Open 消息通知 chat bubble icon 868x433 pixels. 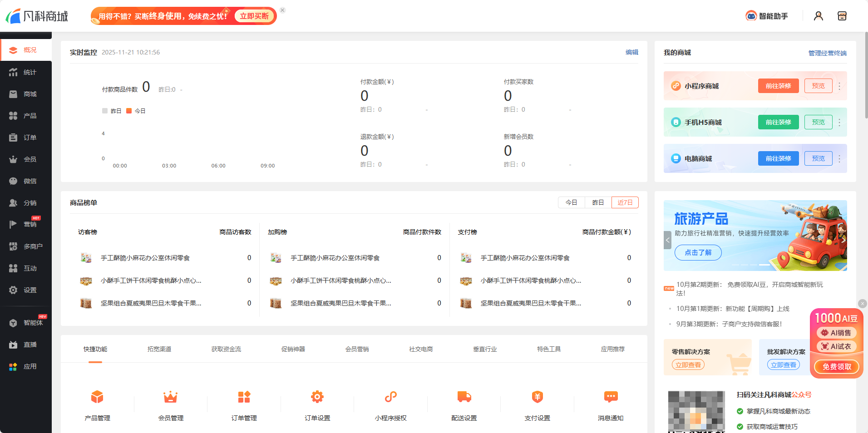611,397
